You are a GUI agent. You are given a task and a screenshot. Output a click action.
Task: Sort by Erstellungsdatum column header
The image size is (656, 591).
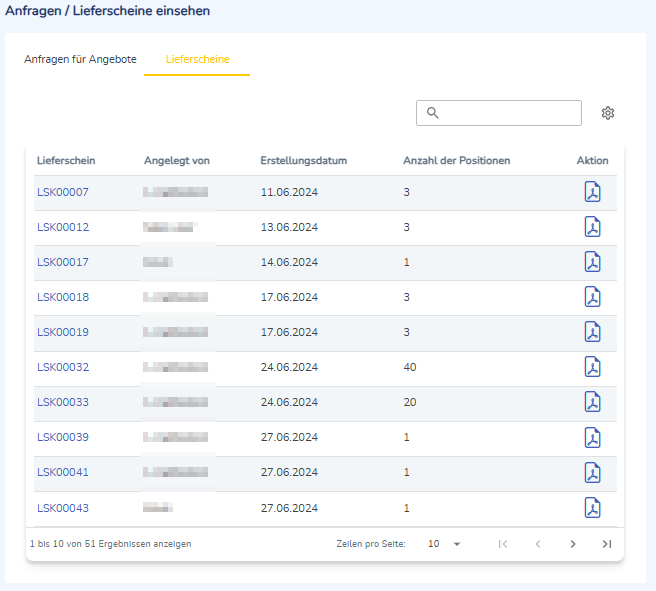coord(304,161)
